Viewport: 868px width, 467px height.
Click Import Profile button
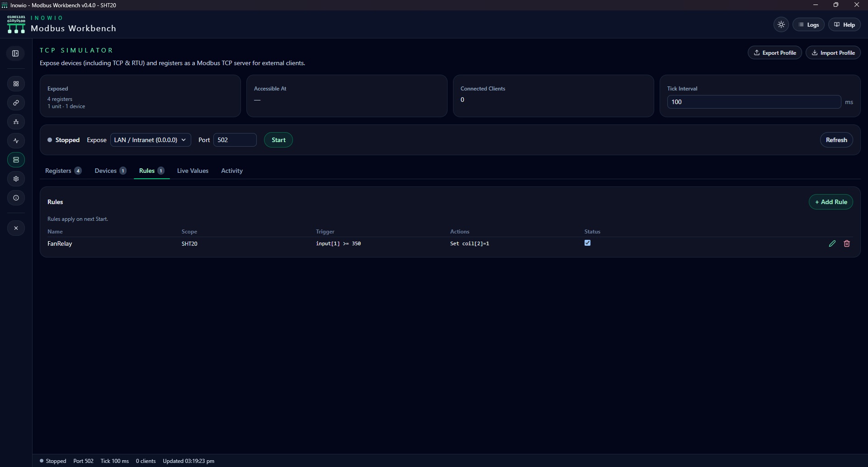[x=833, y=53]
